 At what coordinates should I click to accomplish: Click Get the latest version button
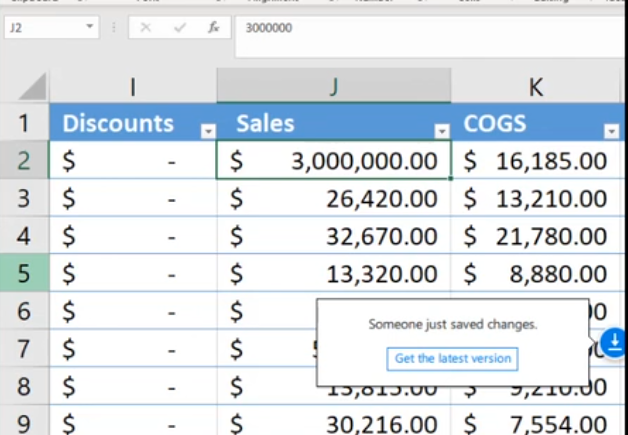(x=453, y=358)
